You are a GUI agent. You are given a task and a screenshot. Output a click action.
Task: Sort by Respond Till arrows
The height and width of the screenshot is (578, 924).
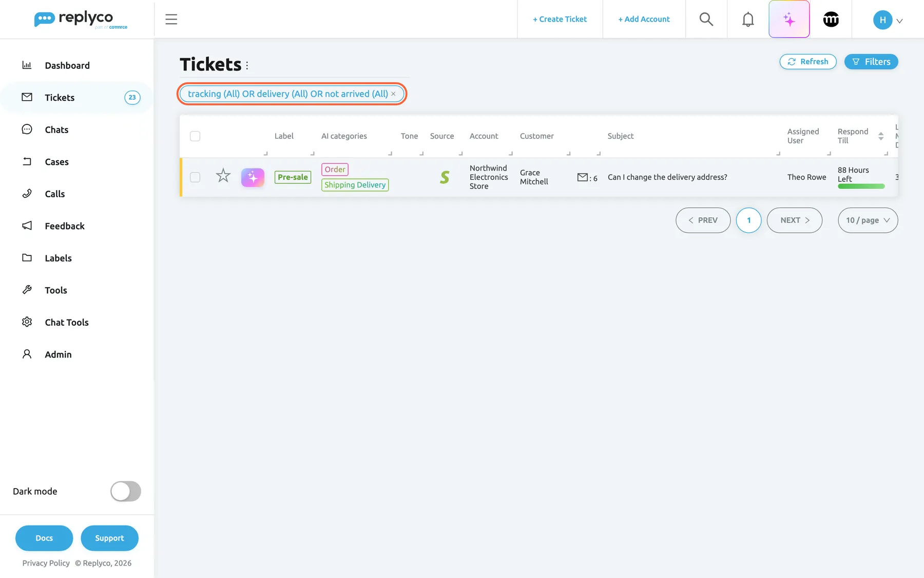[881, 136]
